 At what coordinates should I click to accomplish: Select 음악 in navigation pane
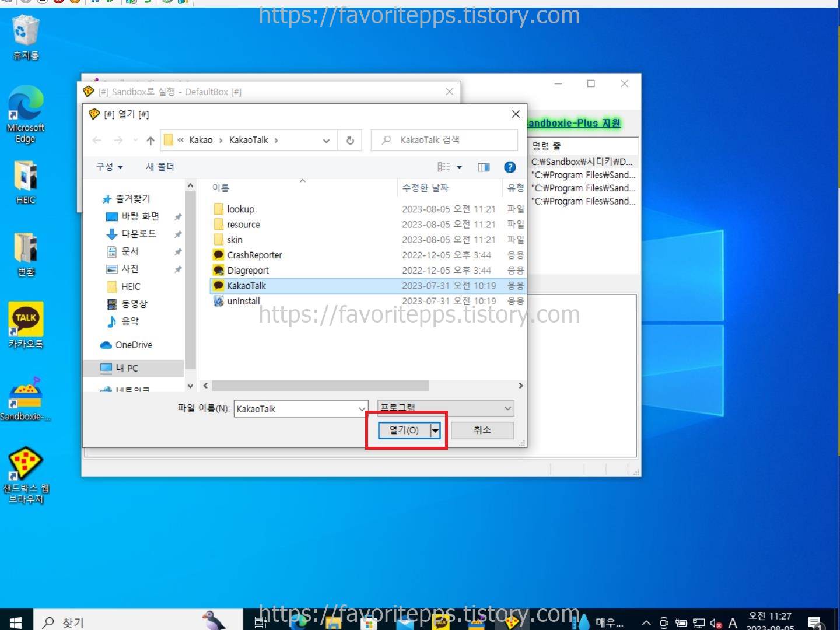click(x=130, y=321)
